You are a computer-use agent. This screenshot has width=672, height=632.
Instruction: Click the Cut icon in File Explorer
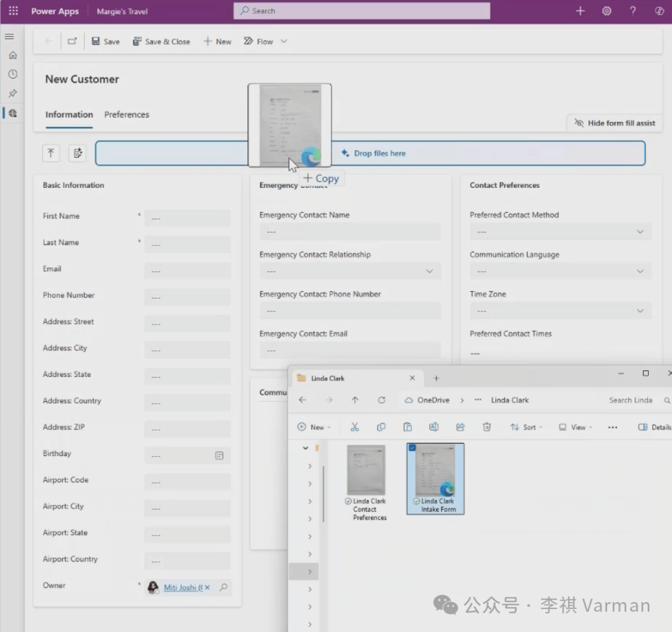coord(355,427)
